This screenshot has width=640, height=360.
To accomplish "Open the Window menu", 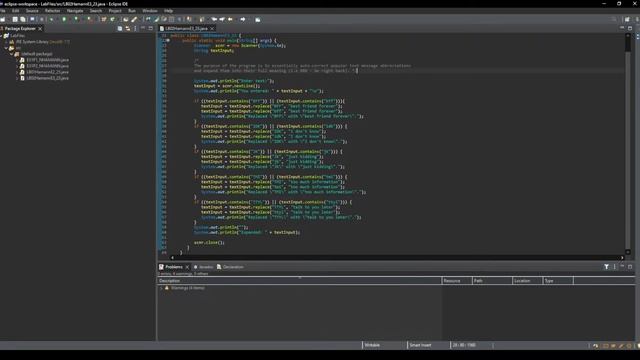I will pyautogui.click(x=150, y=11).
